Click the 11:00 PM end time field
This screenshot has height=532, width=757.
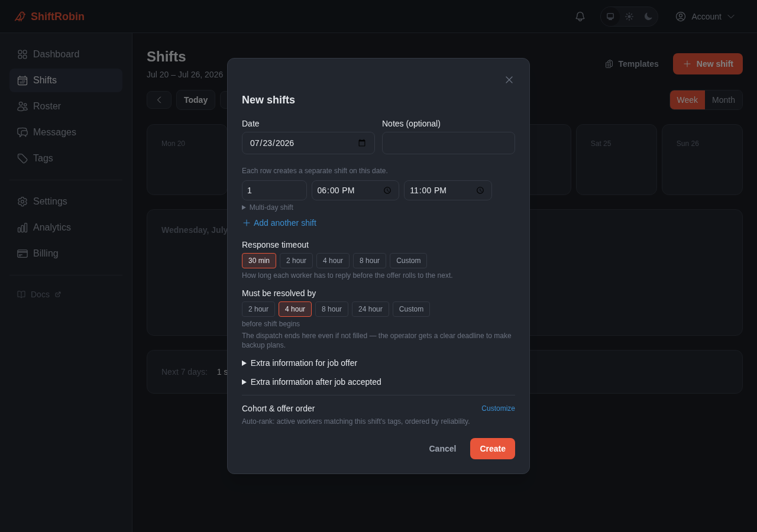448,190
